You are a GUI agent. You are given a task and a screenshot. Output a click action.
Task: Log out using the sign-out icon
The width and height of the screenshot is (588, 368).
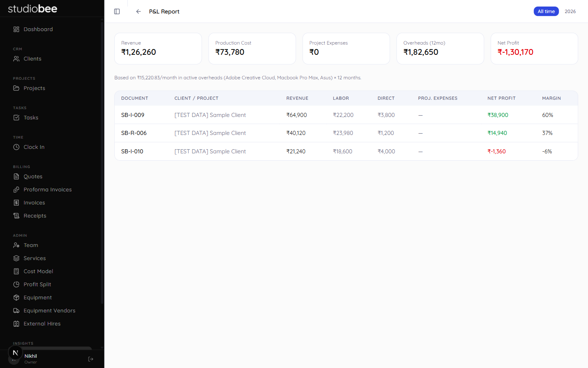point(91,359)
